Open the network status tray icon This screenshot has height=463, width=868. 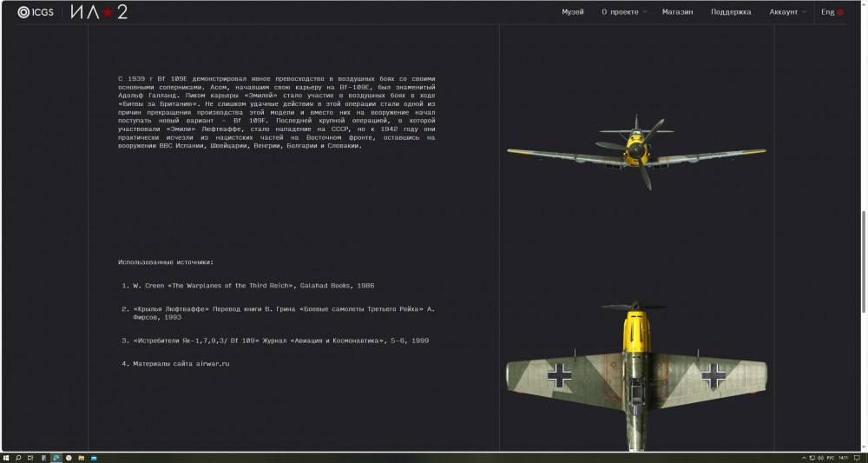[812, 458]
